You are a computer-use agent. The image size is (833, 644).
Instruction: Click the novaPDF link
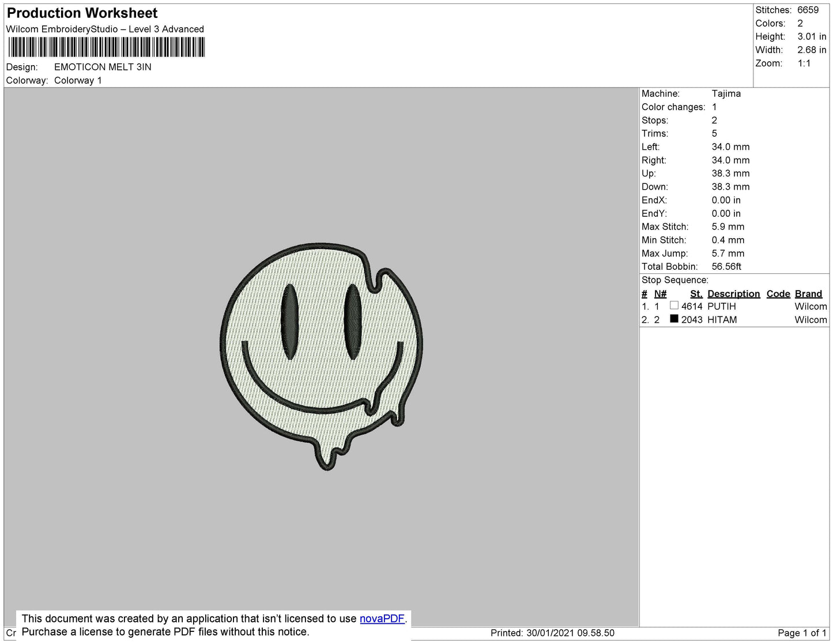pyautogui.click(x=382, y=619)
